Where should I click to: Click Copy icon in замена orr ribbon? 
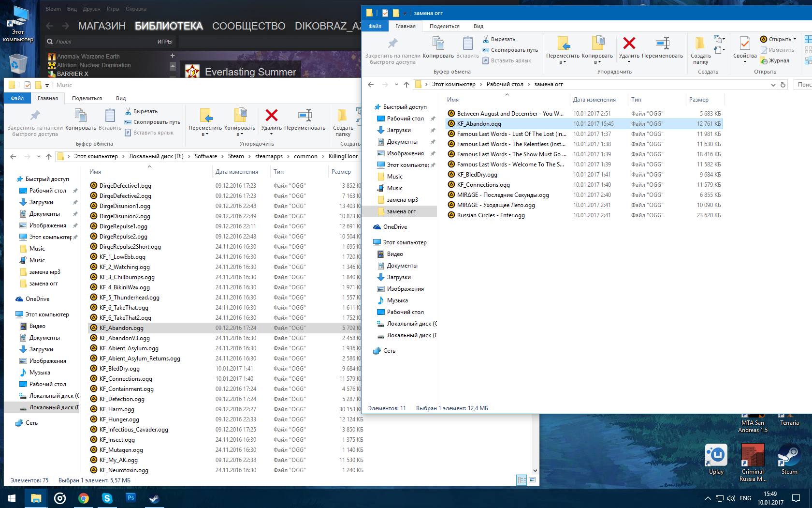click(438, 44)
